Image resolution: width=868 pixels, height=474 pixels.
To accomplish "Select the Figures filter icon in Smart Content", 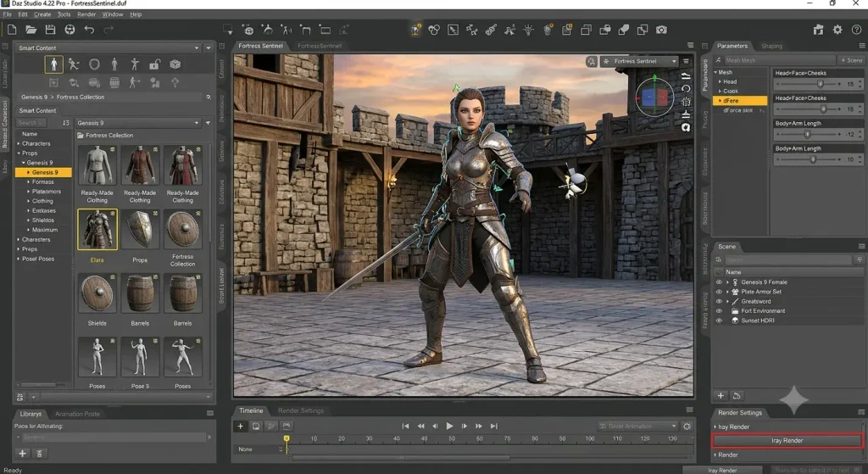I will 53,64.
